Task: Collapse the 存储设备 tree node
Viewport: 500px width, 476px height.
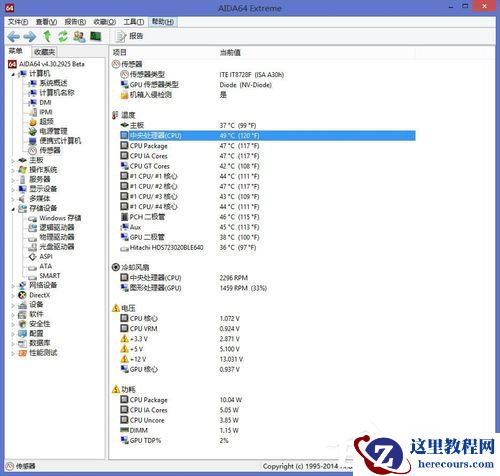Action: [13, 209]
